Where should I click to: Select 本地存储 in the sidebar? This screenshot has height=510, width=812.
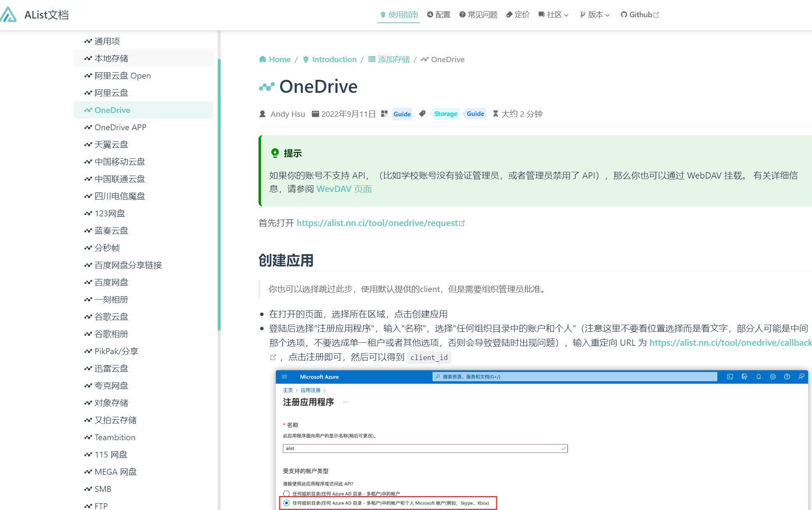coord(143,58)
